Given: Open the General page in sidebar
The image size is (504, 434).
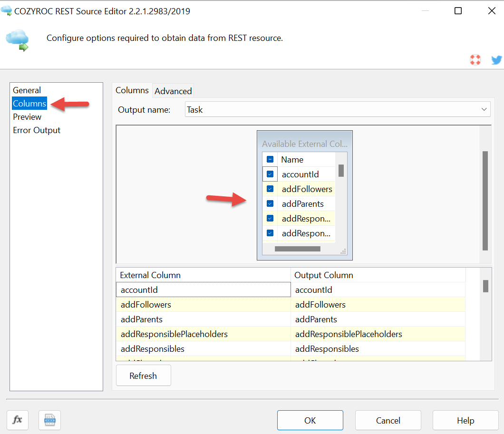Looking at the screenshot, I should (27, 90).
